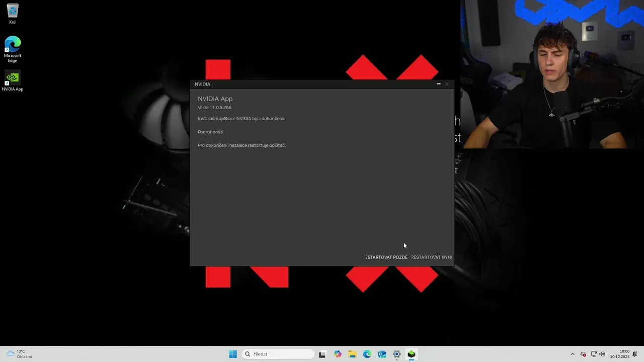
Task: Switch to NVIDIA installer taskbar icon
Action: tap(412, 354)
